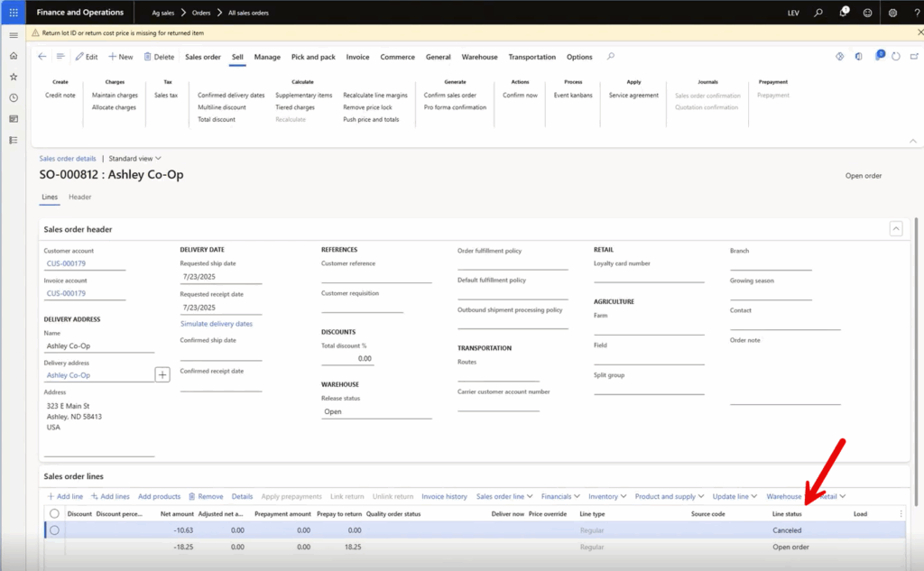Click Remove in order lines toolbar

point(206,497)
